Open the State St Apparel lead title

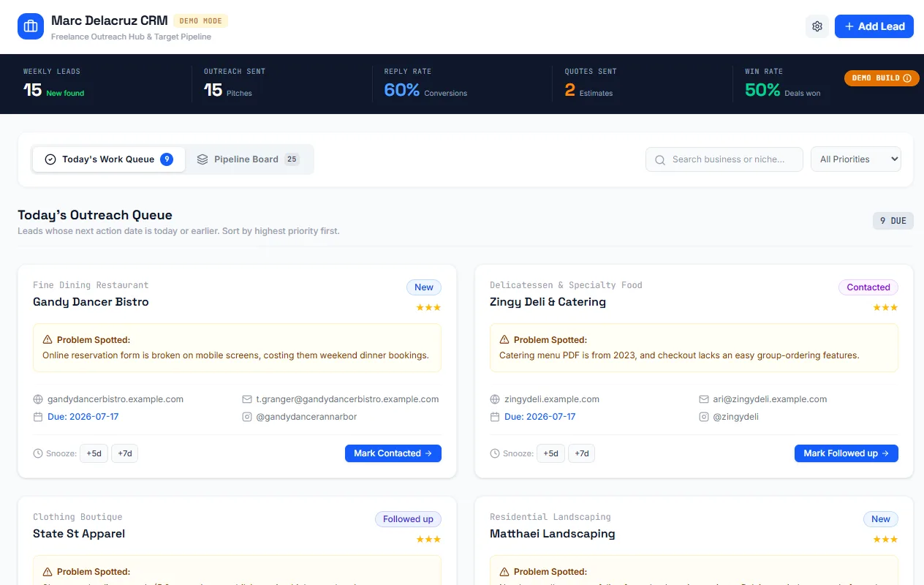pos(79,533)
